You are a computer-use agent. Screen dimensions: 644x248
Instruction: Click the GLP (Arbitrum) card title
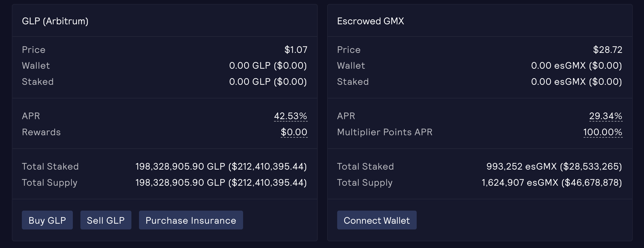point(55,21)
